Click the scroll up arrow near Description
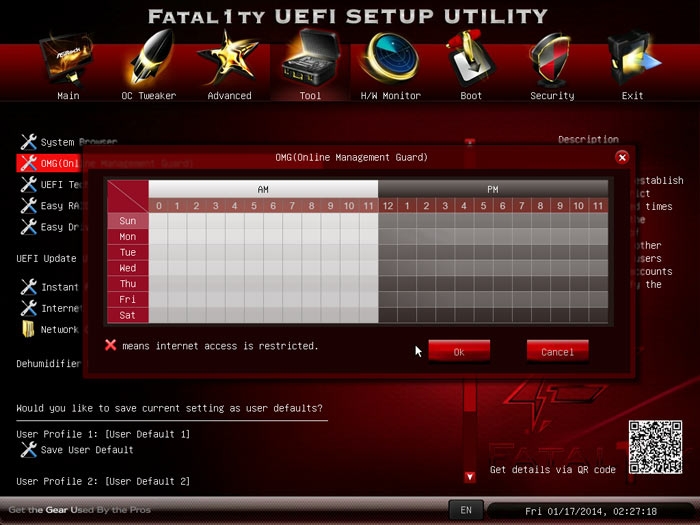700x525 pixels. (470, 142)
